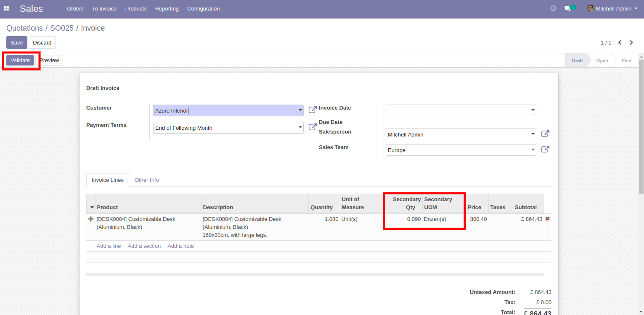Click the Sales Team field Europe
Image resolution: width=644 pixels, height=315 pixels.
[461, 150]
